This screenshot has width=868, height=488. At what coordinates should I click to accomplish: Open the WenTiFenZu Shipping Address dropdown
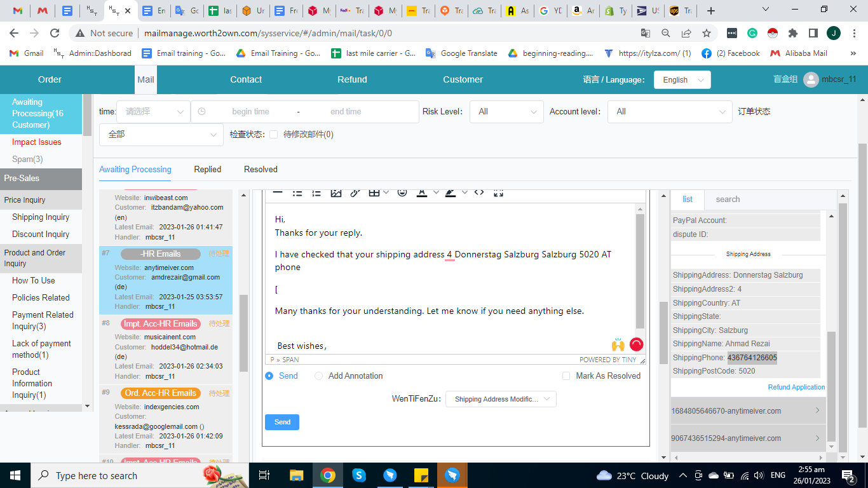click(x=501, y=399)
